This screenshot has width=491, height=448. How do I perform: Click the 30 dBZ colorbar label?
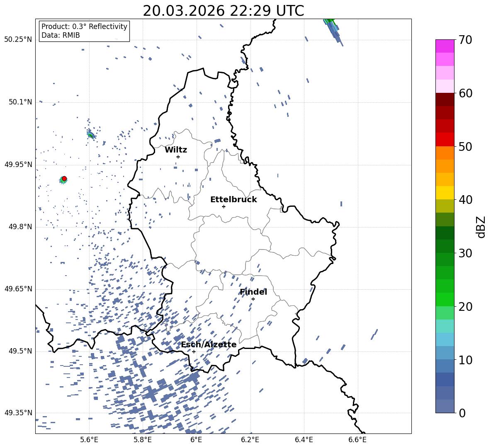click(465, 253)
